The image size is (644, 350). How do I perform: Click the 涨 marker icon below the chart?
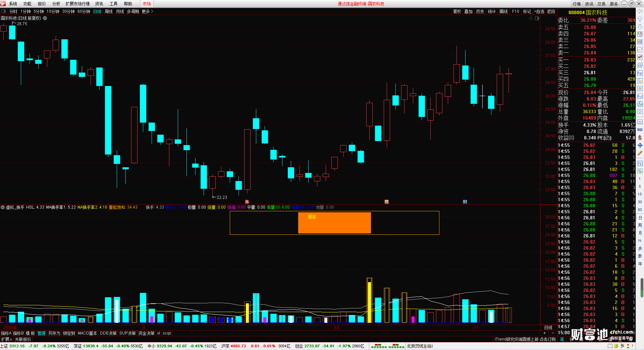247,202
